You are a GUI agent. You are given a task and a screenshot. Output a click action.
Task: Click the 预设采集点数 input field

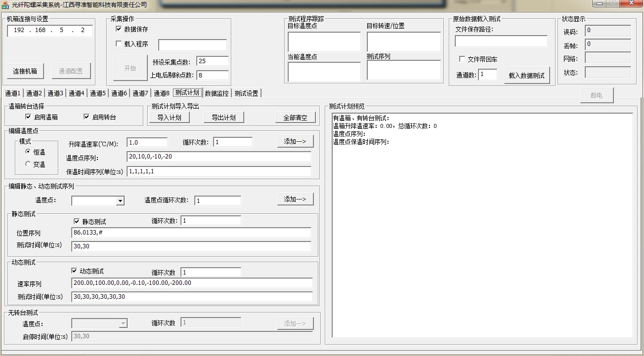click(213, 61)
